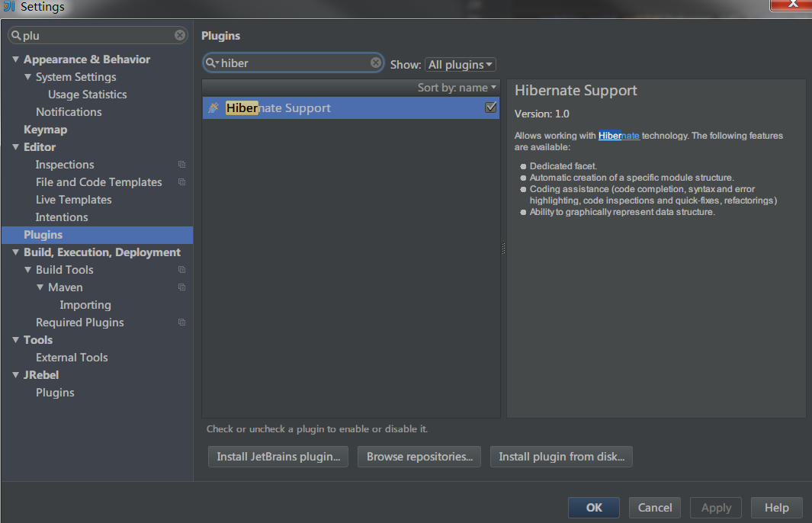Collapse the Editor section
Image resolution: width=812 pixels, height=523 pixels.
15,147
